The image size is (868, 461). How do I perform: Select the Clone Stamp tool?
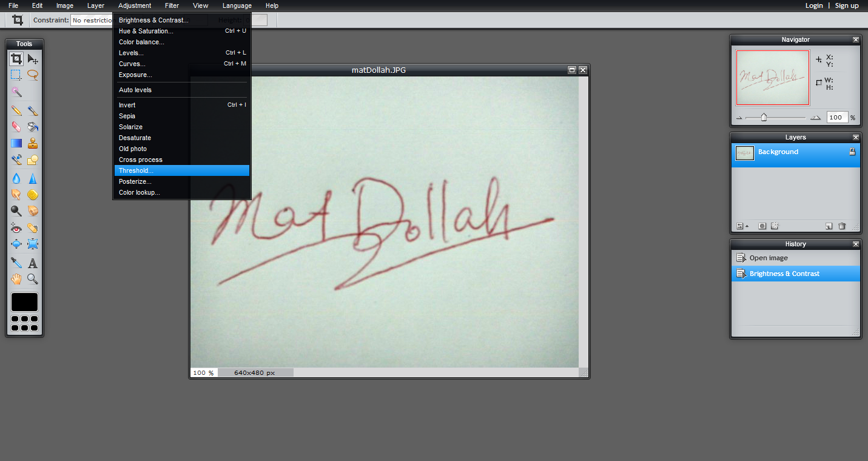[33, 144]
